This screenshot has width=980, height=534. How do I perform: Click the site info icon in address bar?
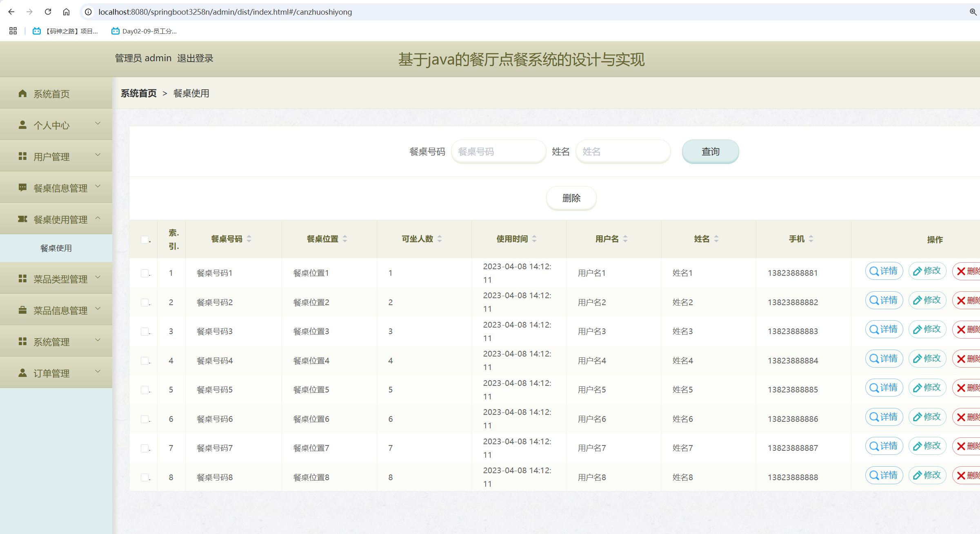point(88,12)
